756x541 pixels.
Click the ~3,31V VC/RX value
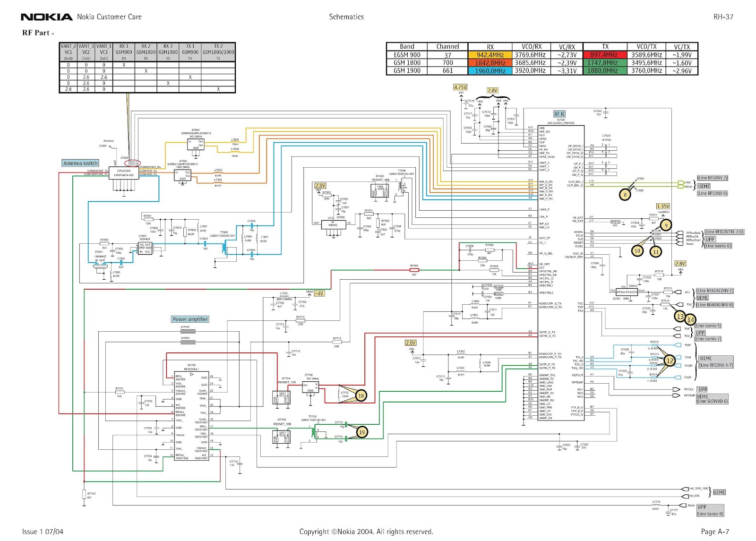[567, 71]
